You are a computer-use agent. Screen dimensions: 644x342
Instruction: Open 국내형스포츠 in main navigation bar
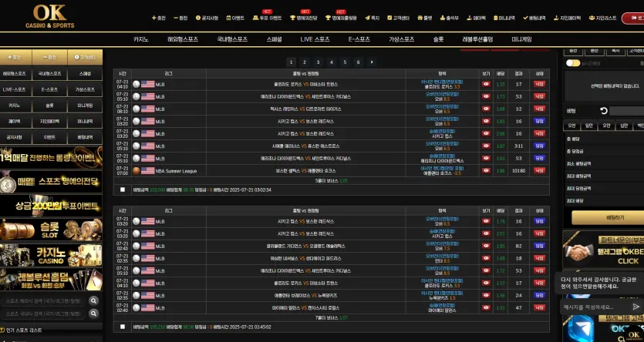(232, 39)
